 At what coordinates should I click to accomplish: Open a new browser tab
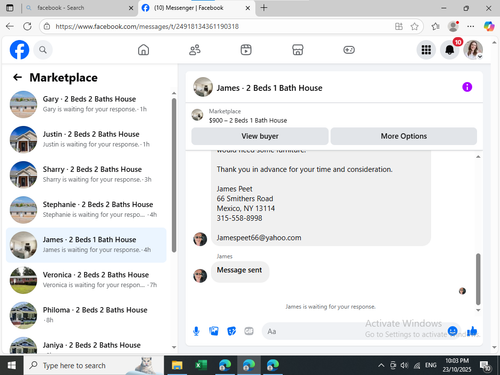pos(264,8)
